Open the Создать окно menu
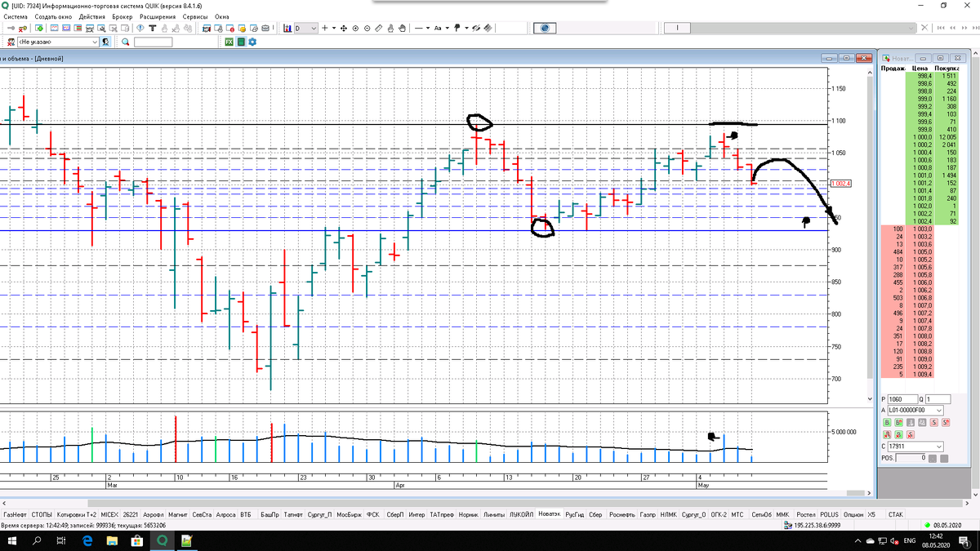The height and width of the screenshot is (551, 980). point(54,16)
